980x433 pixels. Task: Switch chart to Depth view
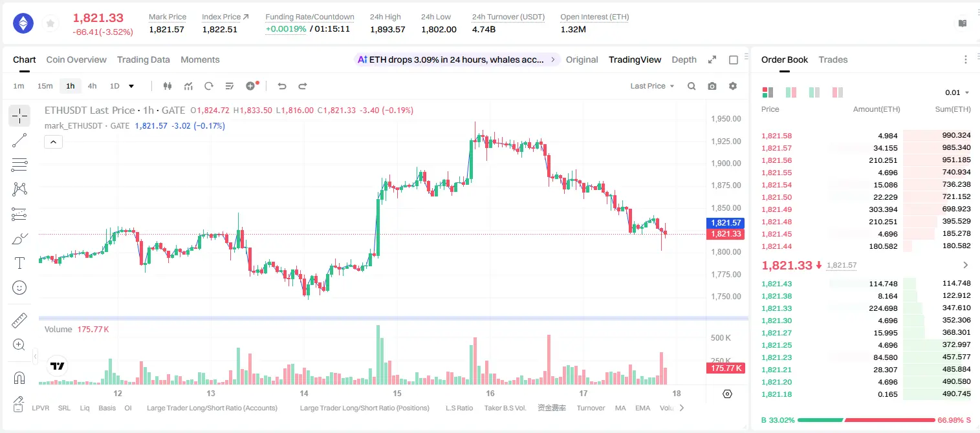684,59
